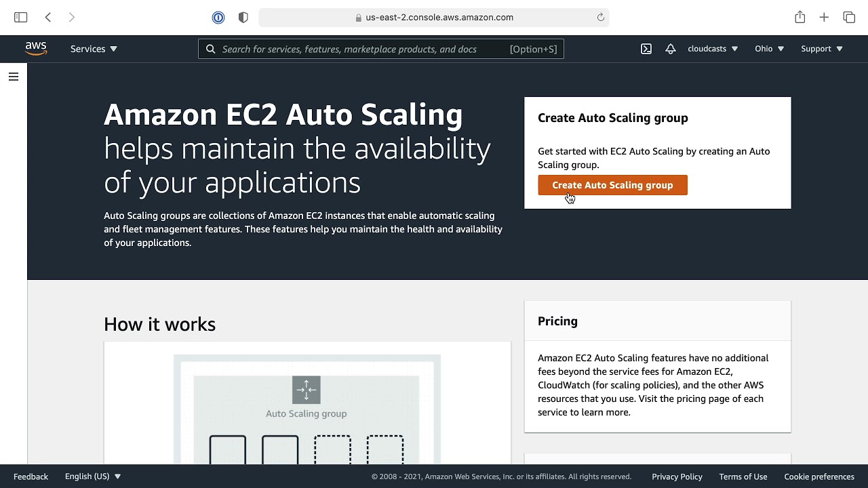Click the 'Create Auto Scaling group' card heading
Image resolution: width=868 pixels, height=488 pixels.
click(613, 118)
